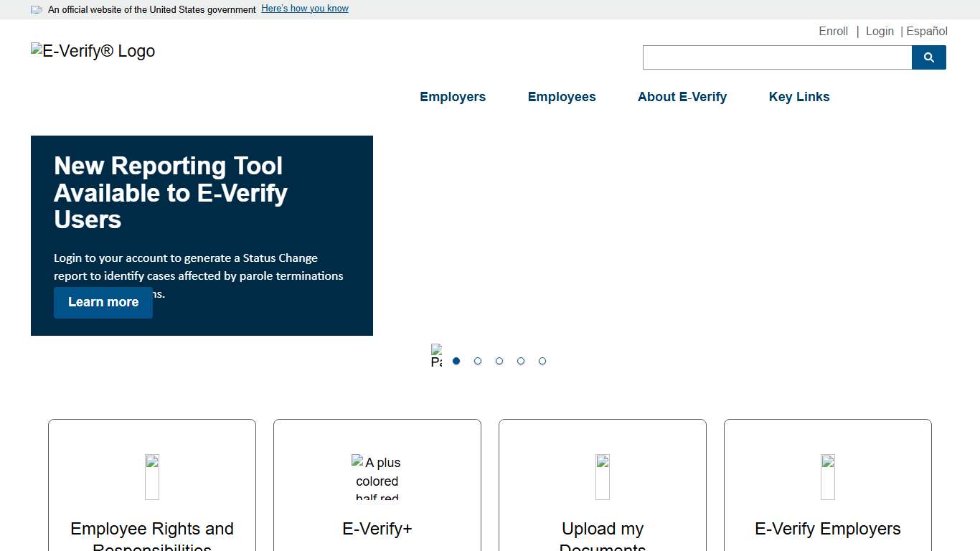Click inside the search input field
The image size is (980, 551).
tap(775, 57)
